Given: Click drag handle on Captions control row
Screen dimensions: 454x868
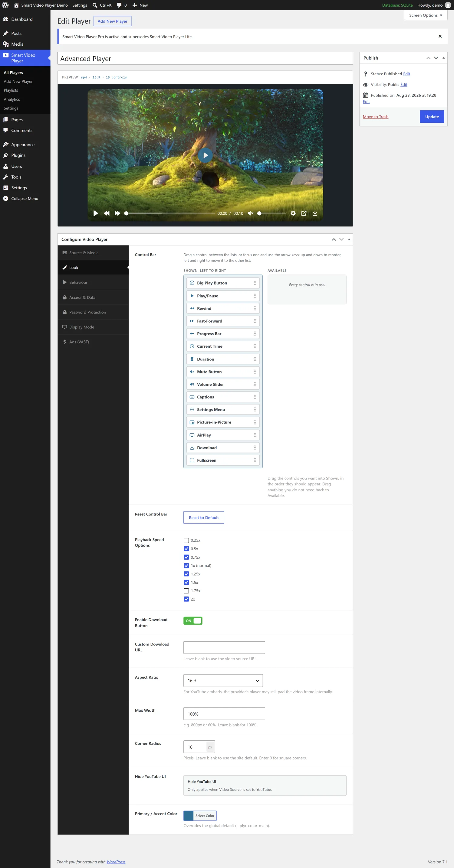Looking at the screenshot, I should tap(255, 397).
